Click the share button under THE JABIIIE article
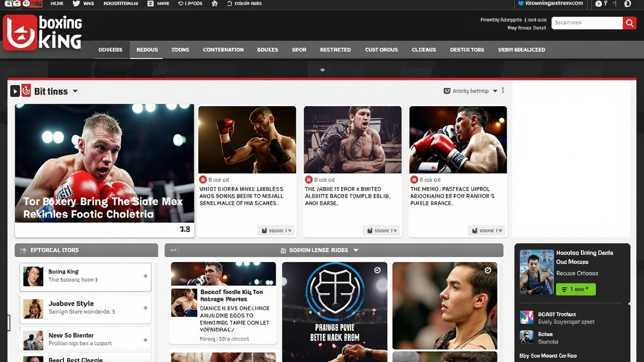The width and height of the screenshot is (644, 362). (381, 230)
